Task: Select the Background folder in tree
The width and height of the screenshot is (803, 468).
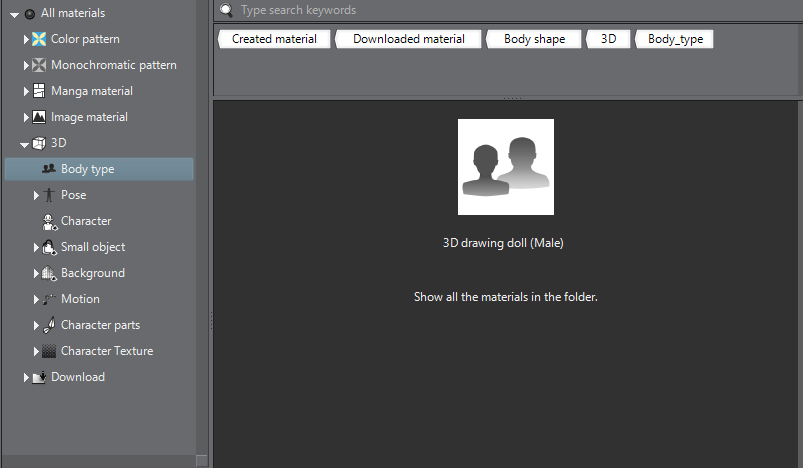Action: pos(92,273)
